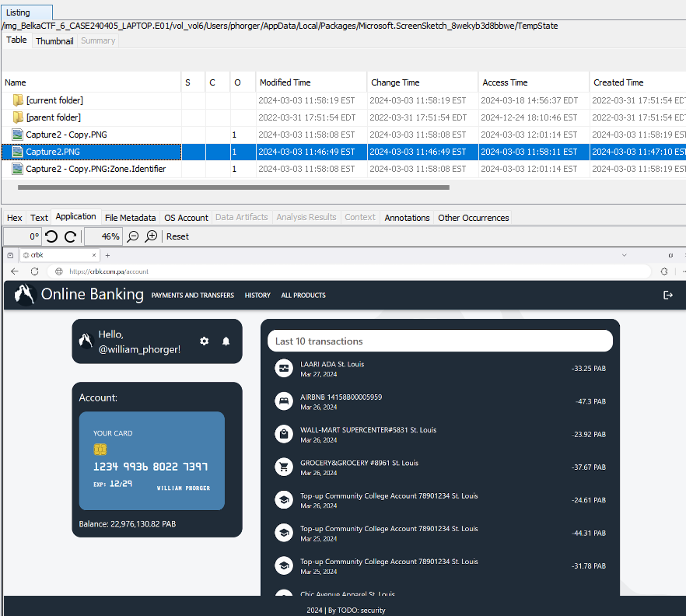Click the @william_phorger greeting

click(139, 349)
